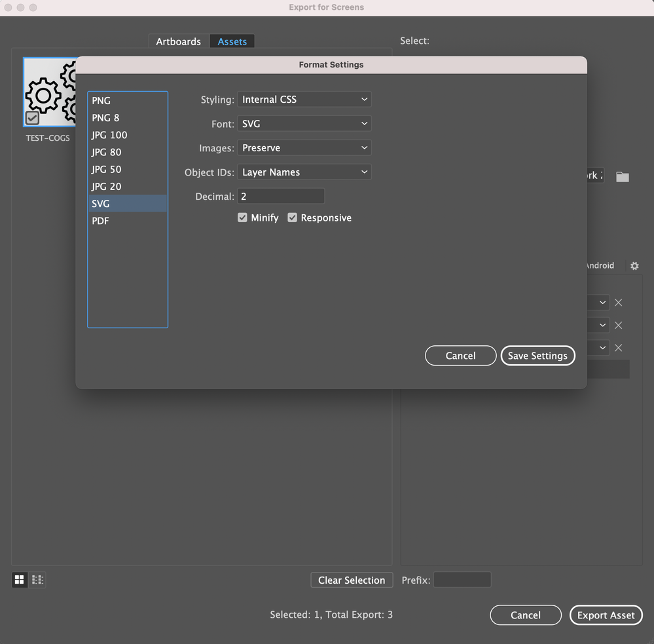Click the Decimal input field

click(281, 196)
